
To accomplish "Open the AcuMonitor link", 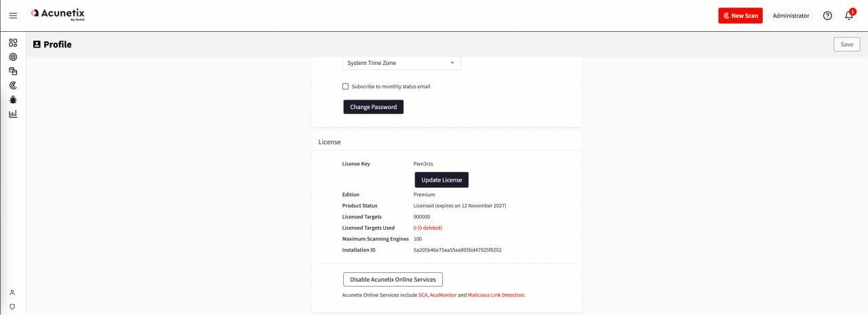I will pos(443,295).
